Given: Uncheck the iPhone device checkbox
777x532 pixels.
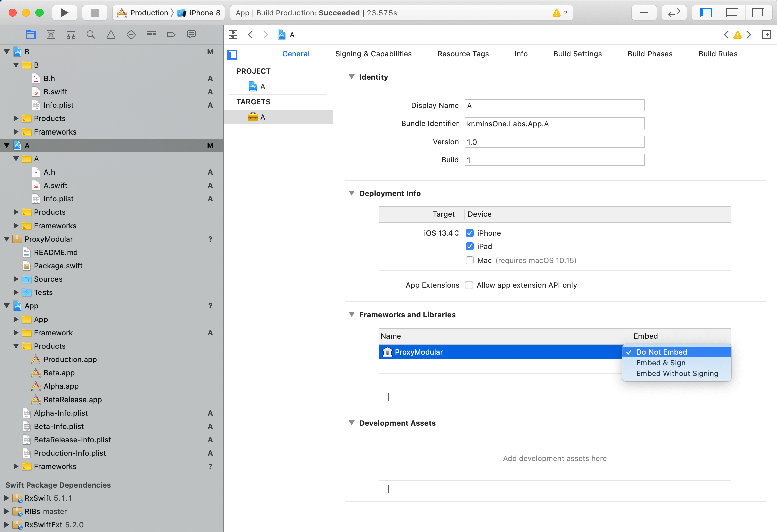Looking at the screenshot, I should 470,233.
